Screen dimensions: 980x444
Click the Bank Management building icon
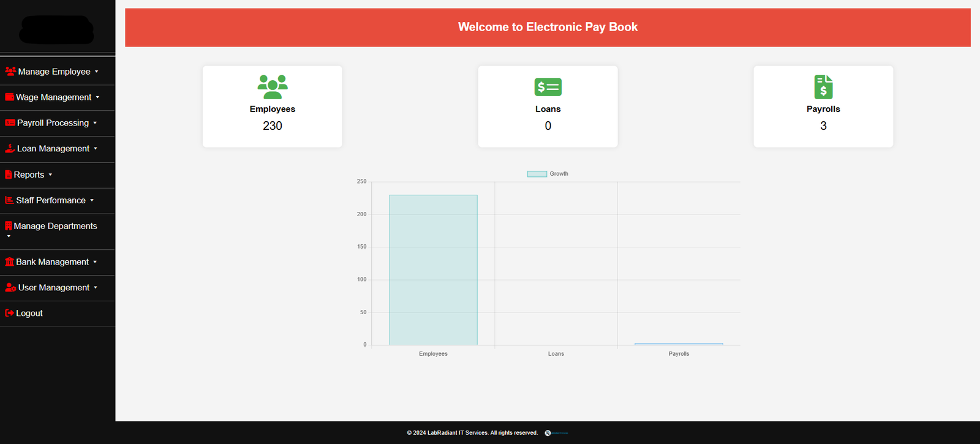tap(9, 262)
